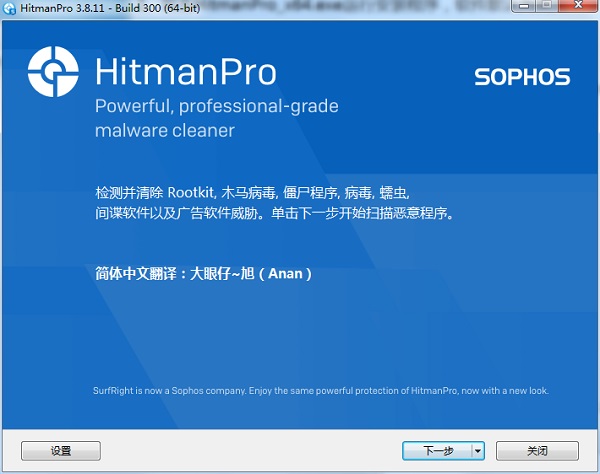Click the '简体中文翻译：大眼仔~旭 (Anan)' credit
600x474 pixels.
[204, 274]
